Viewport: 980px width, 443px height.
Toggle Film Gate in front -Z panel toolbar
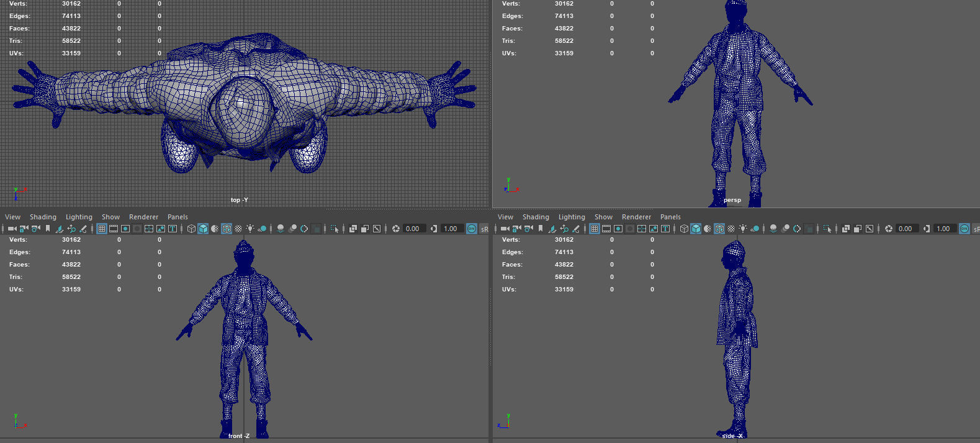pyautogui.click(x=114, y=229)
